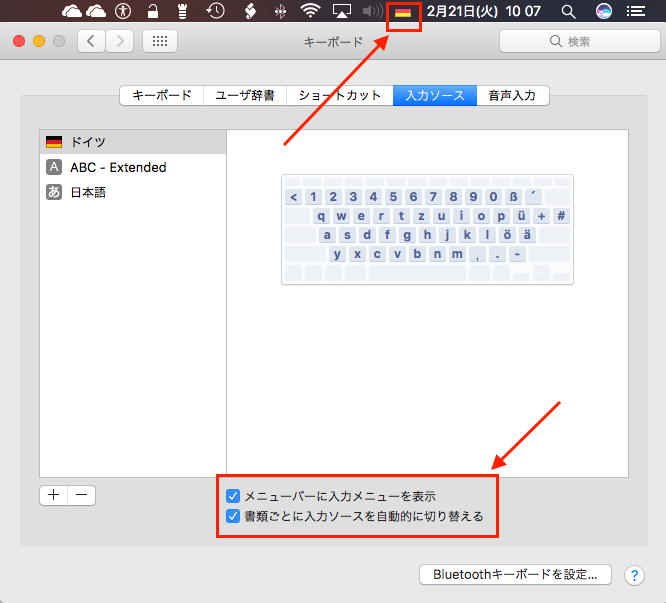Switch to the ユーザ辞書 tab
Screen dimensions: 666x603
245,95
